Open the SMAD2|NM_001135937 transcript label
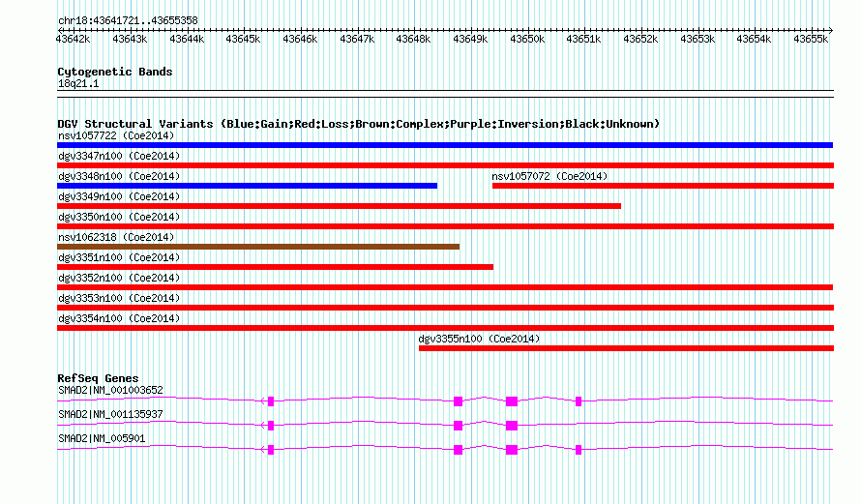 click(x=110, y=414)
